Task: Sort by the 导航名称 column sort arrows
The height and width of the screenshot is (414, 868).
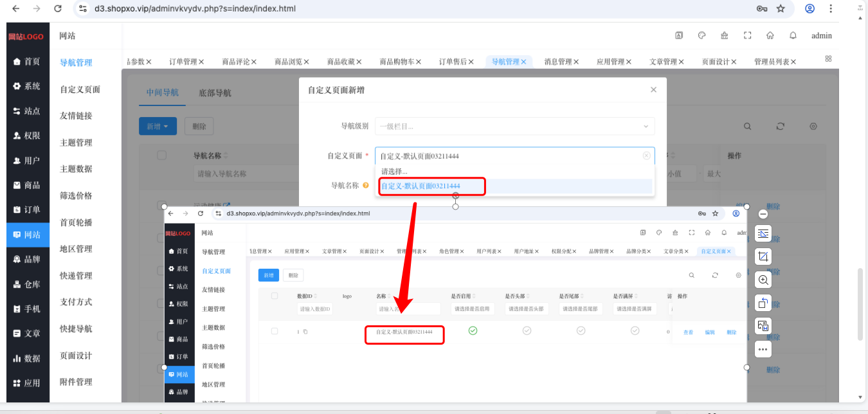Action: [226, 156]
